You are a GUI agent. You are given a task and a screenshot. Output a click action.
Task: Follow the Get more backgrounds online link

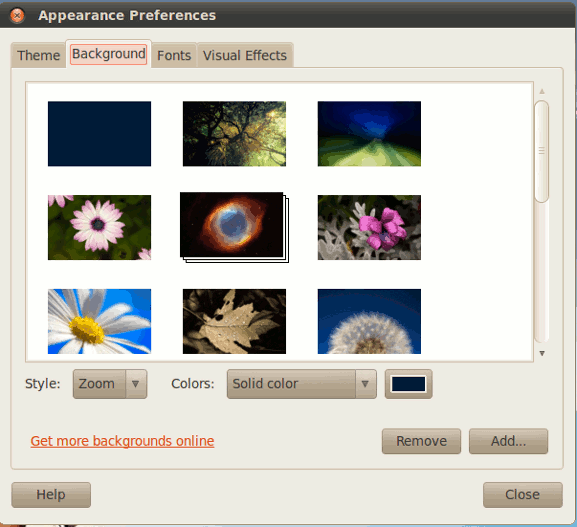pyautogui.click(x=122, y=441)
